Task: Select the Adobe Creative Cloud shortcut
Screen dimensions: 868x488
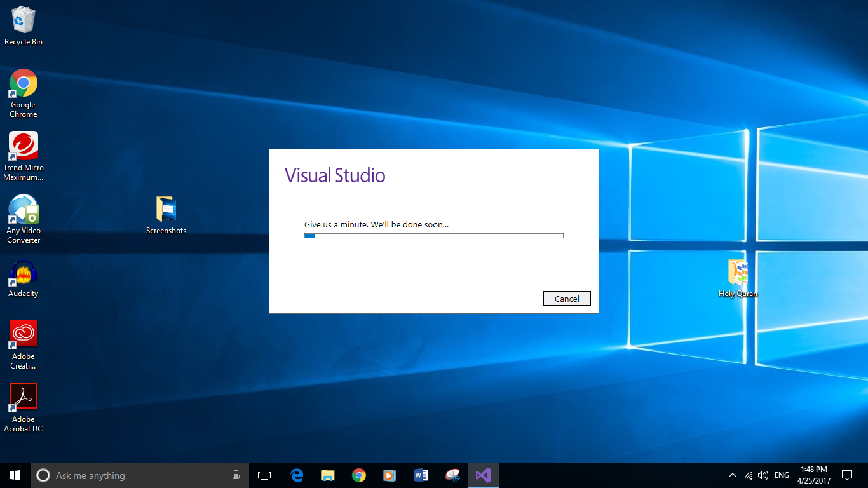Action: (x=24, y=345)
